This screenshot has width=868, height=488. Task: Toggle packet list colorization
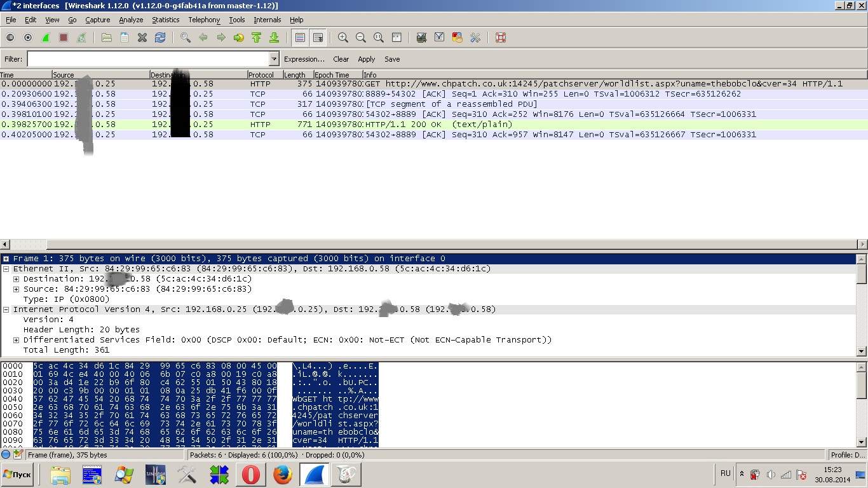[300, 38]
